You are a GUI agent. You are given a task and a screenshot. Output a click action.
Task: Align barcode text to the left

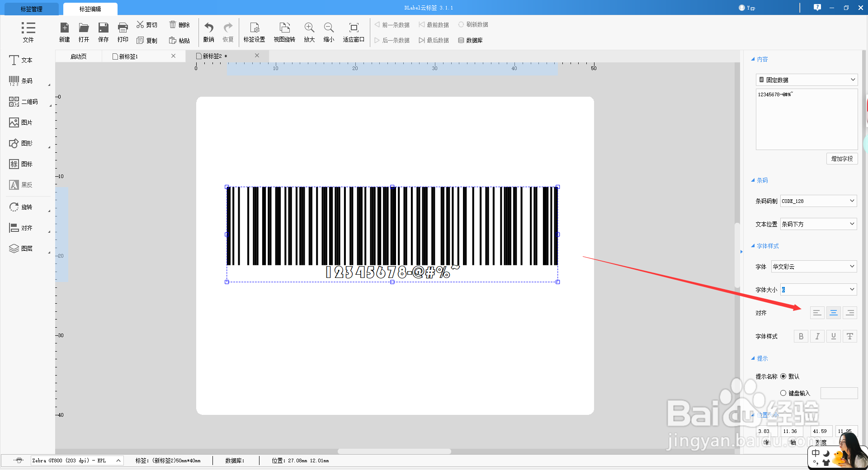pos(817,313)
